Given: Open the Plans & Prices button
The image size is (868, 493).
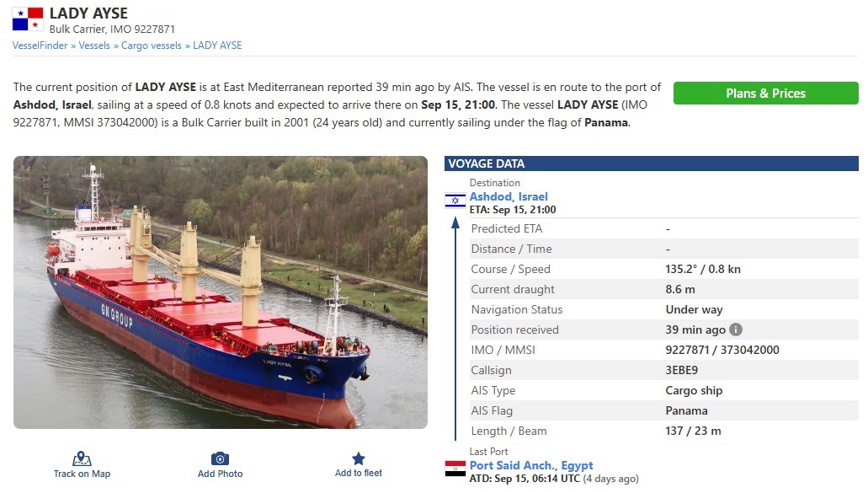Looking at the screenshot, I should coord(765,94).
